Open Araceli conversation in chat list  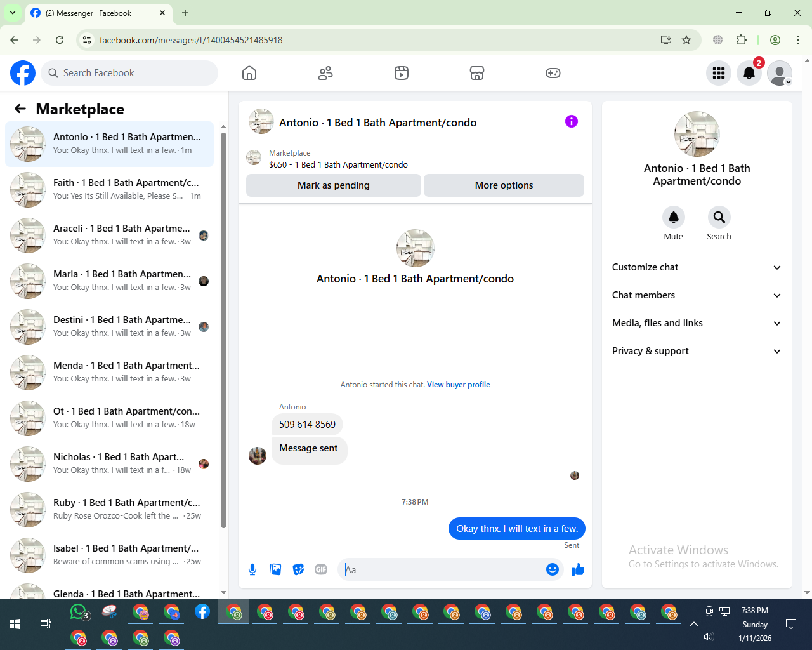click(109, 235)
